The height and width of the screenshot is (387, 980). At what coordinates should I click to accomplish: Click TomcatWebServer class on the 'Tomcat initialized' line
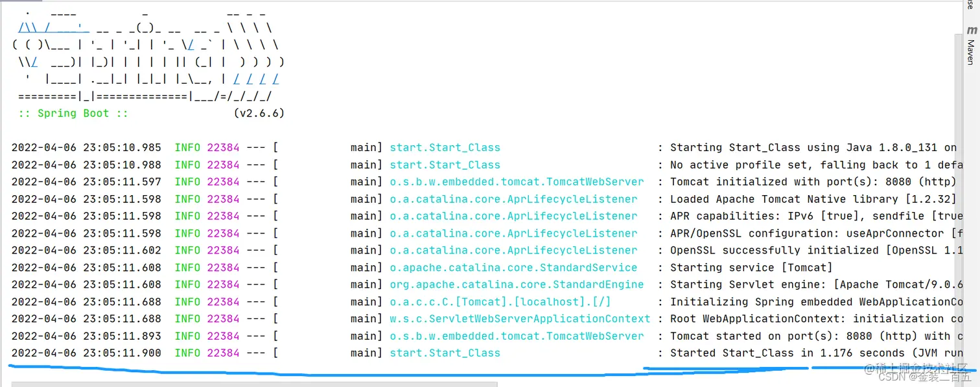(517, 182)
